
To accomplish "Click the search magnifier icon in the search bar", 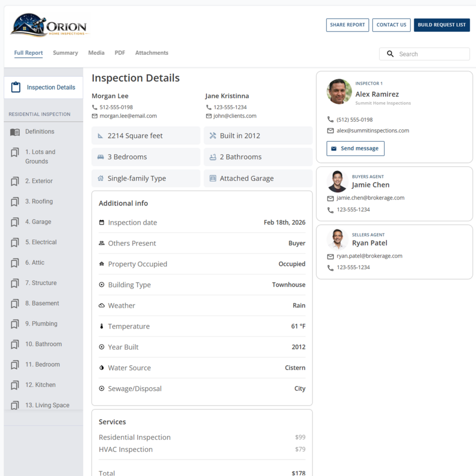I will tap(390, 54).
